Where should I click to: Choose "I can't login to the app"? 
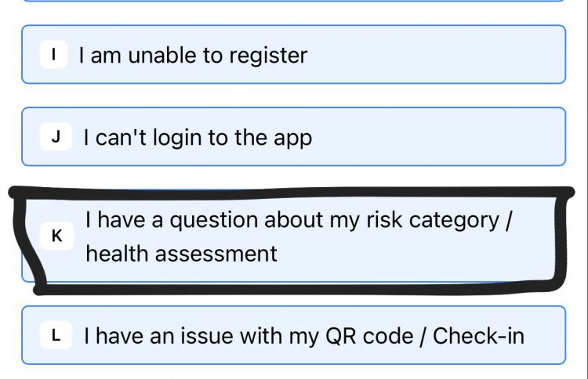(293, 137)
